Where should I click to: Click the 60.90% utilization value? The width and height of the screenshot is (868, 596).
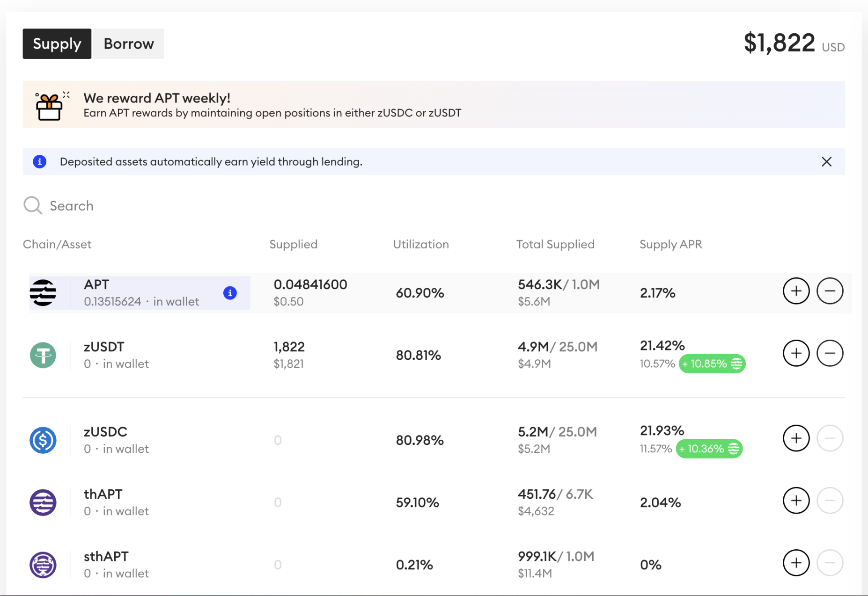coord(420,293)
